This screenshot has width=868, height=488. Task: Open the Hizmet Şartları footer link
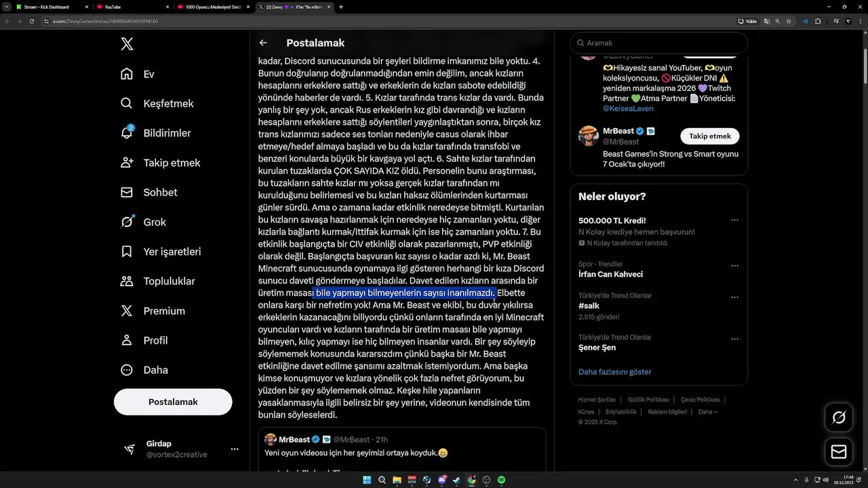[597, 400]
